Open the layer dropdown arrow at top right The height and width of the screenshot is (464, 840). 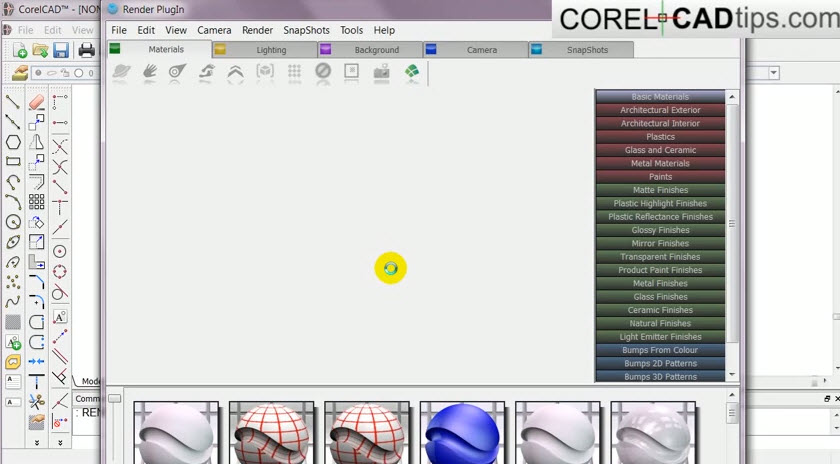(774, 73)
